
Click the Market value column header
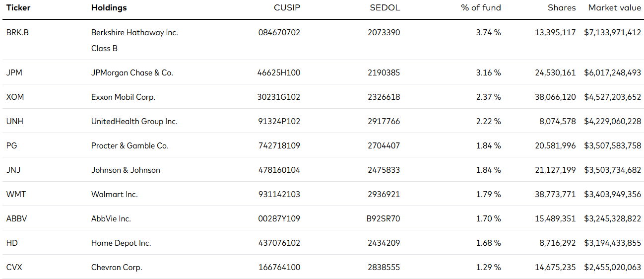(x=614, y=8)
